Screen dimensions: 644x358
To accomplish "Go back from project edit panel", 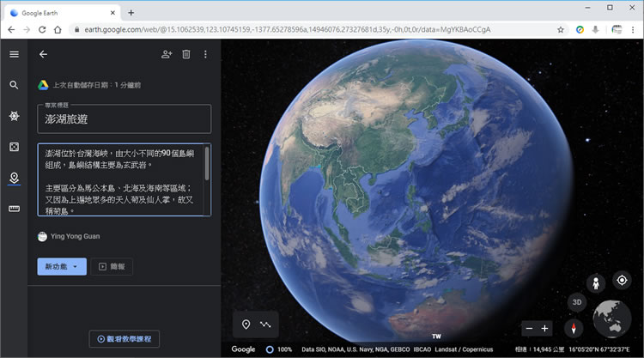I will click(x=43, y=54).
